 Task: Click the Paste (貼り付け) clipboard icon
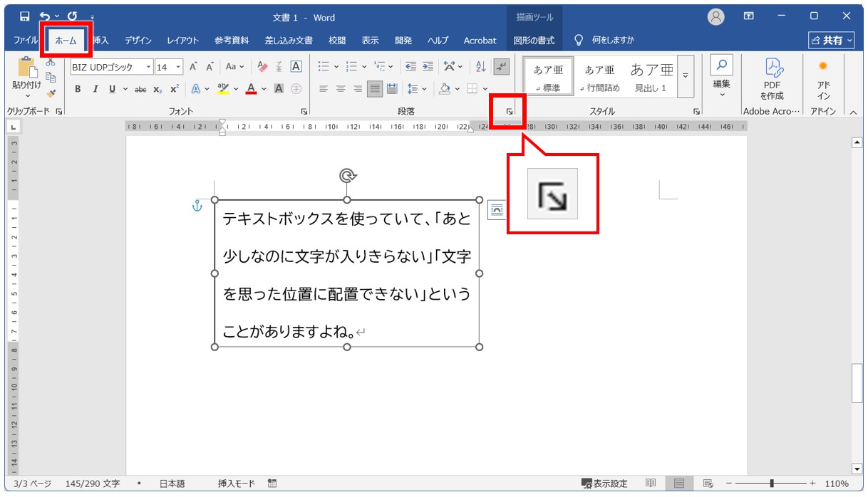tap(26, 68)
